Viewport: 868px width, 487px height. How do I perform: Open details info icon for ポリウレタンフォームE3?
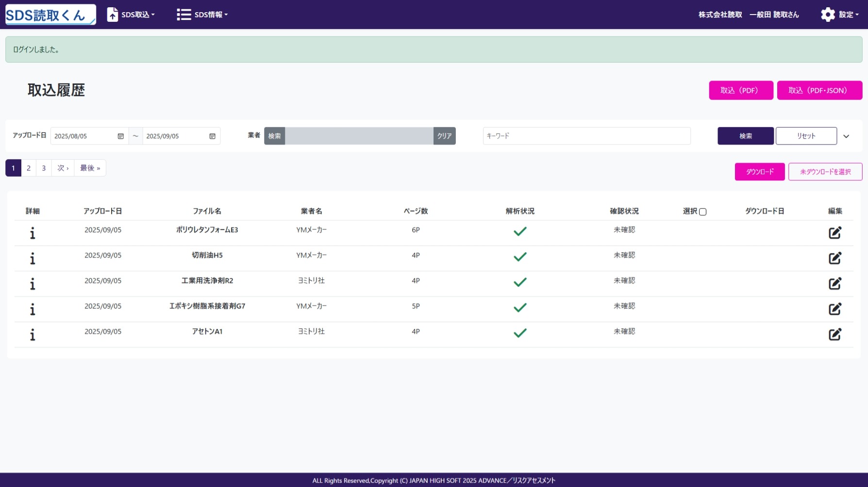pyautogui.click(x=33, y=233)
